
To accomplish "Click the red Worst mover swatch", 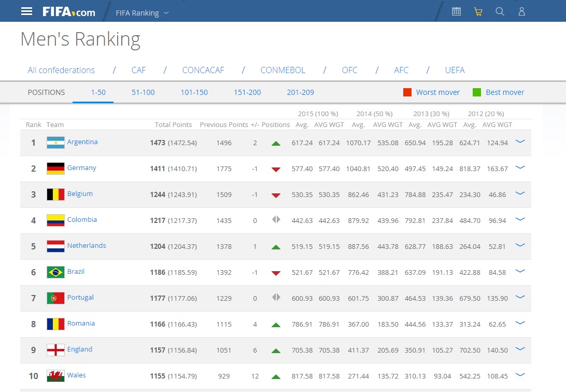I will click(407, 92).
